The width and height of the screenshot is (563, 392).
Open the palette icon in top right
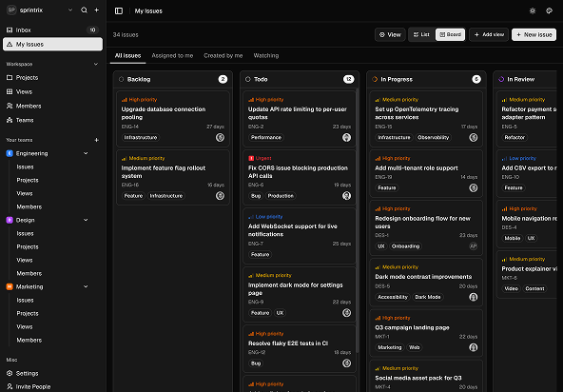click(x=549, y=10)
